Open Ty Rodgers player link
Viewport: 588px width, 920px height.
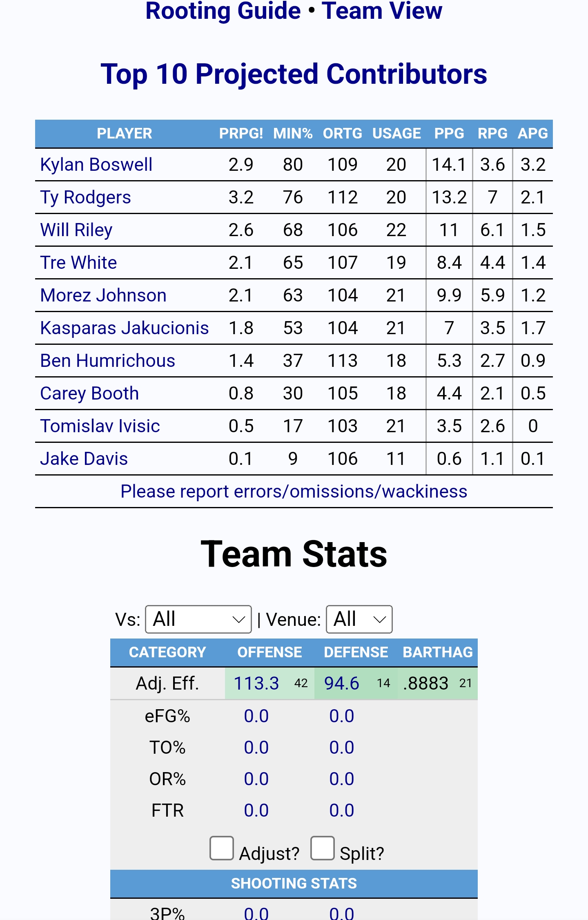tap(86, 197)
